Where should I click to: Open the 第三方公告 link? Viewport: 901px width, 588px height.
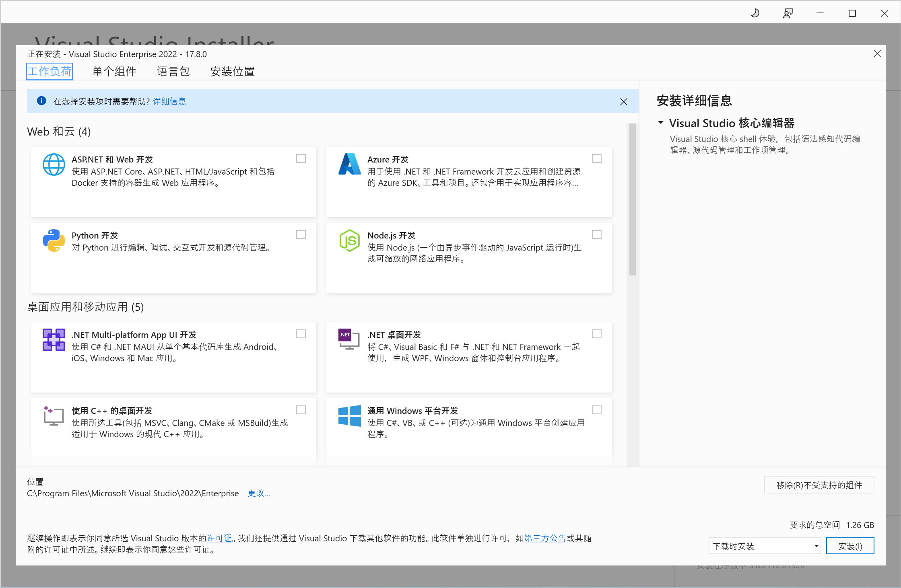[545, 538]
